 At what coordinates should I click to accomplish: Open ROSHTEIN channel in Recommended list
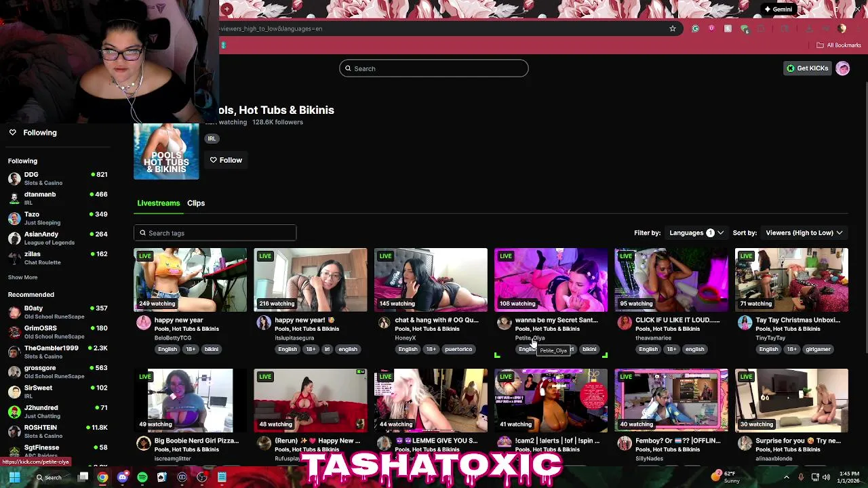coord(58,431)
